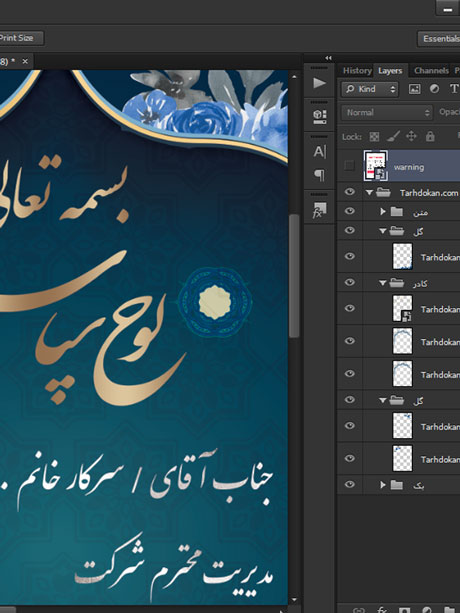
Task: Switch to the History tab
Action: 357,71
